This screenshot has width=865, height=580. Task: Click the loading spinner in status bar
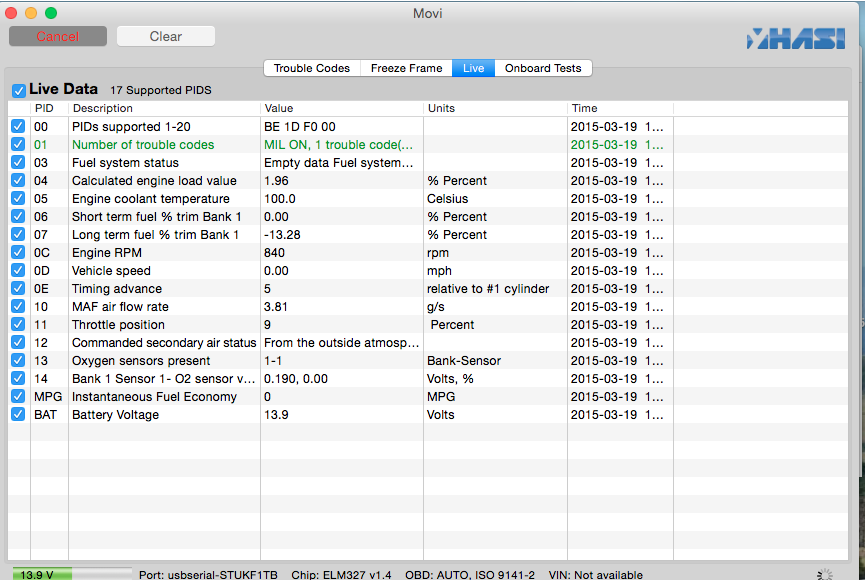click(825, 574)
